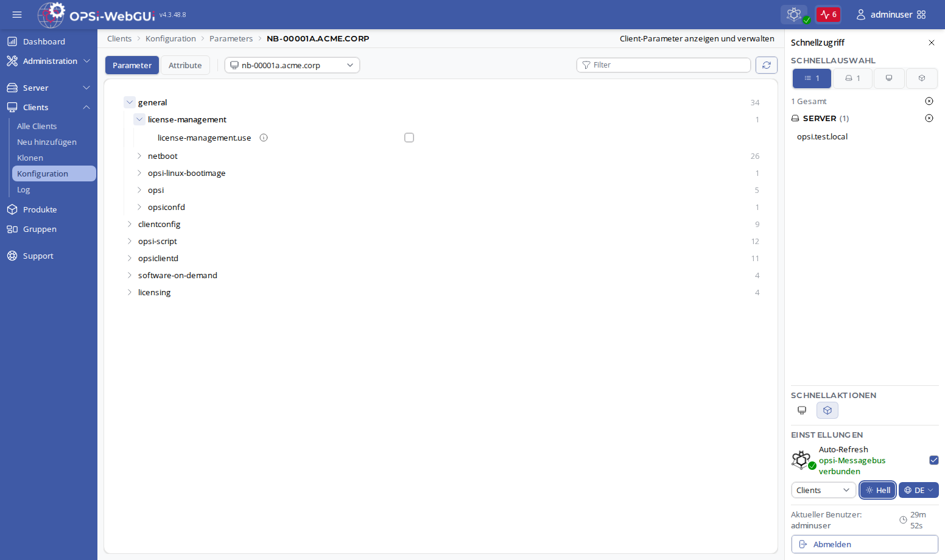Expand the opsi-linux-bootimage node
Screen dimensions: 945x560
click(139, 173)
